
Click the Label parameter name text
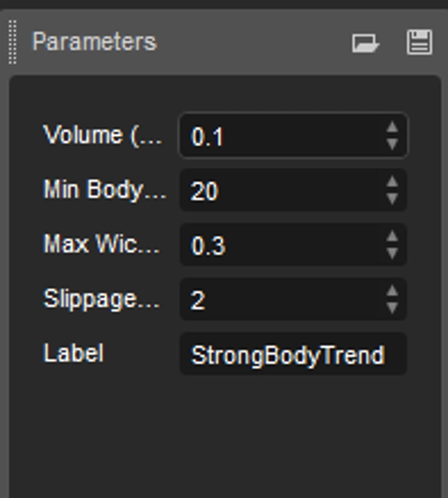tap(73, 353)
